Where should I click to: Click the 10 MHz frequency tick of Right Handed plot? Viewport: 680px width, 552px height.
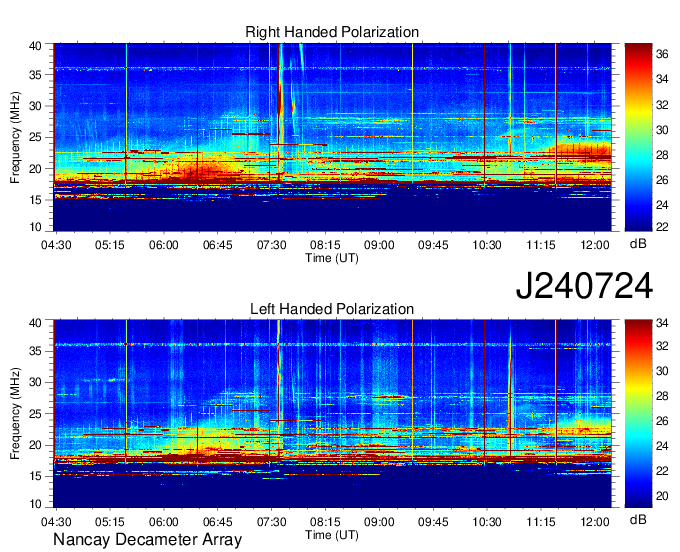(35, 227)
